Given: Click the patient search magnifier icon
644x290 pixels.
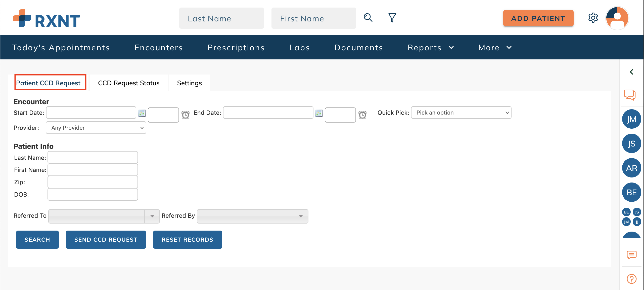Looking at the screenshot, I should tap(368, 18).
